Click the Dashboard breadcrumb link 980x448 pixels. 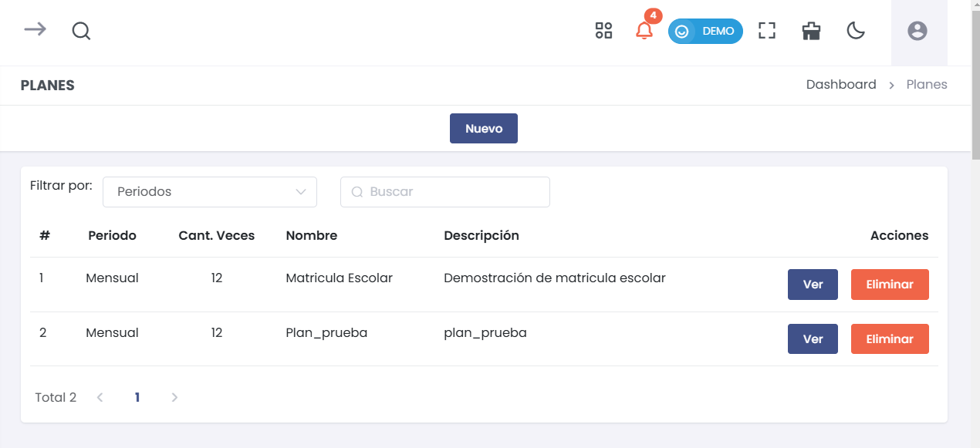(x=840, y=85)
